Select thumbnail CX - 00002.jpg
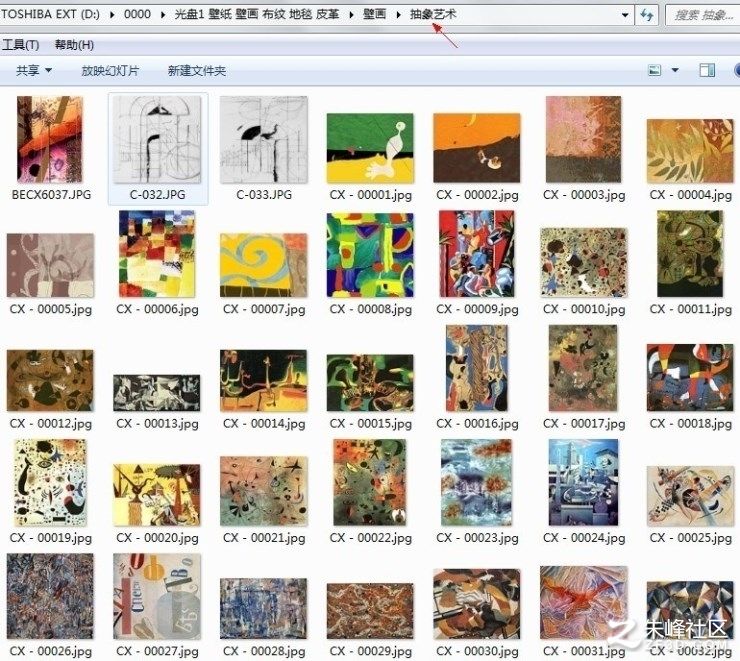The image size is (740, 661). point(477,148)
